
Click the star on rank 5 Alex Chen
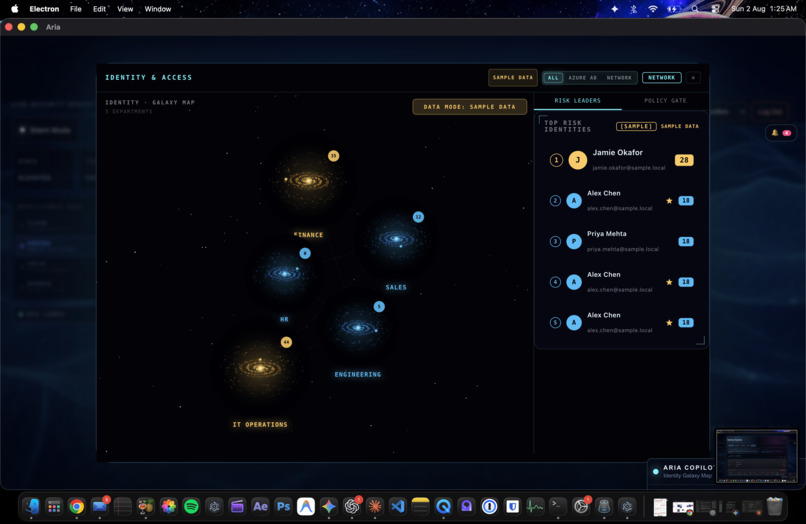coord(669,322)
